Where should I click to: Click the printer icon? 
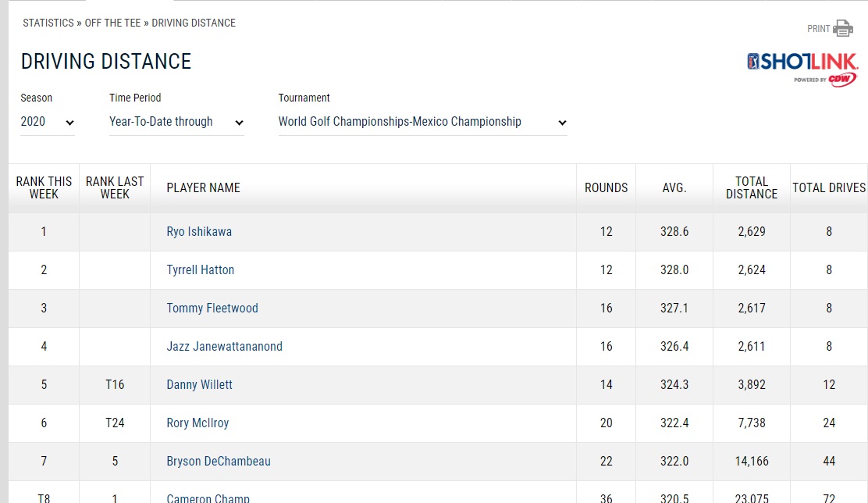tap(843, 29)
